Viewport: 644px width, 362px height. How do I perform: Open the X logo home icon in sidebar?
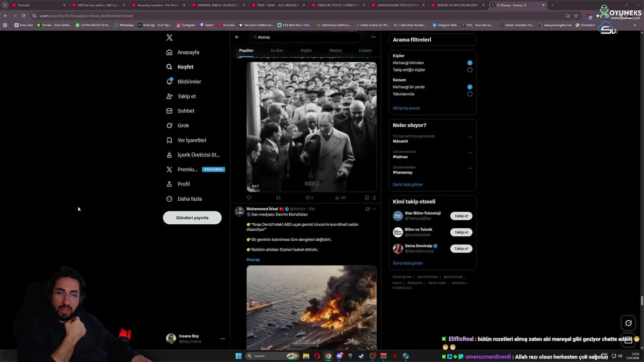tap(170, 38)
